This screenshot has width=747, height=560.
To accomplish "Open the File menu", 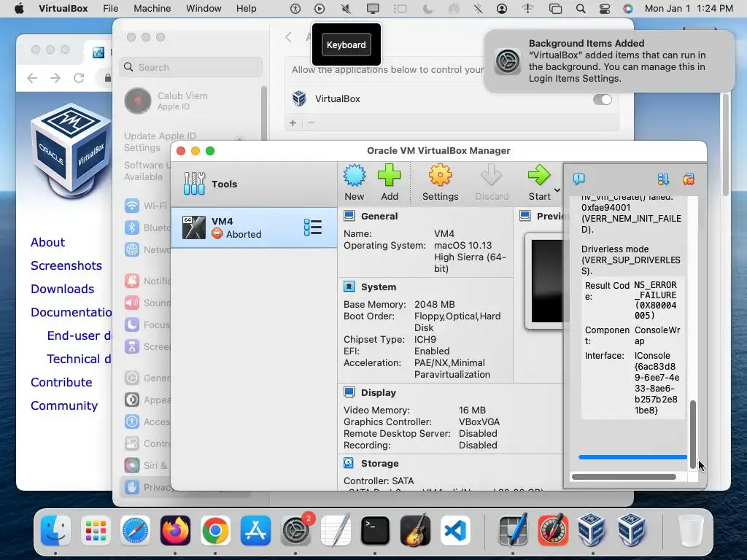I will click(x=111, y=8).
